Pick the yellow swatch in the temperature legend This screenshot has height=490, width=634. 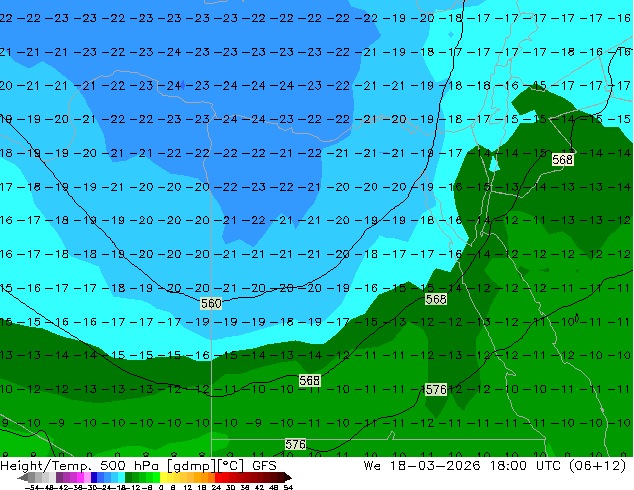click(x=163, y=477)
